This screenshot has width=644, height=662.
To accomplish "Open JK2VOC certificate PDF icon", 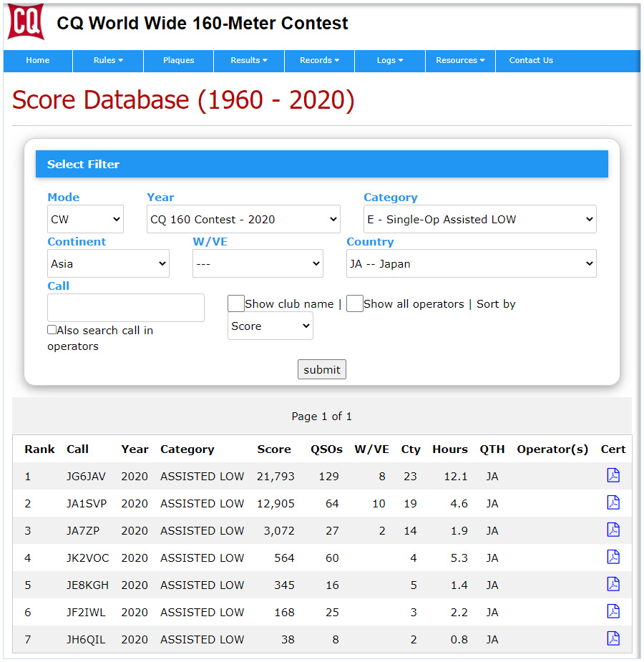I will pos(613,558).
